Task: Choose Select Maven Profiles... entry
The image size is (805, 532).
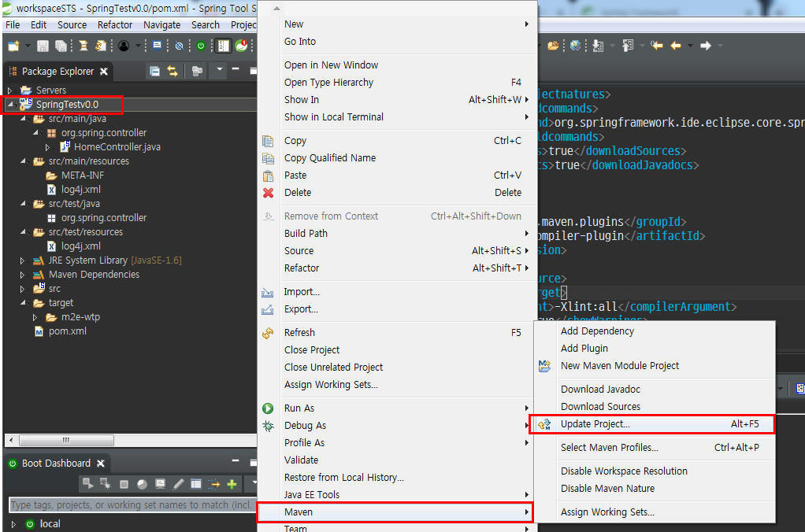Action: tap(655, 448)
